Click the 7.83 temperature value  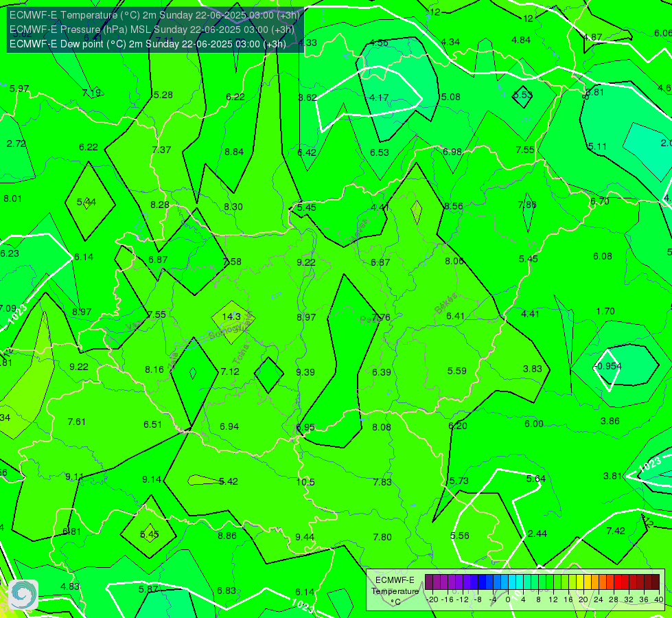pyautogui.click(x=382, y=482)
